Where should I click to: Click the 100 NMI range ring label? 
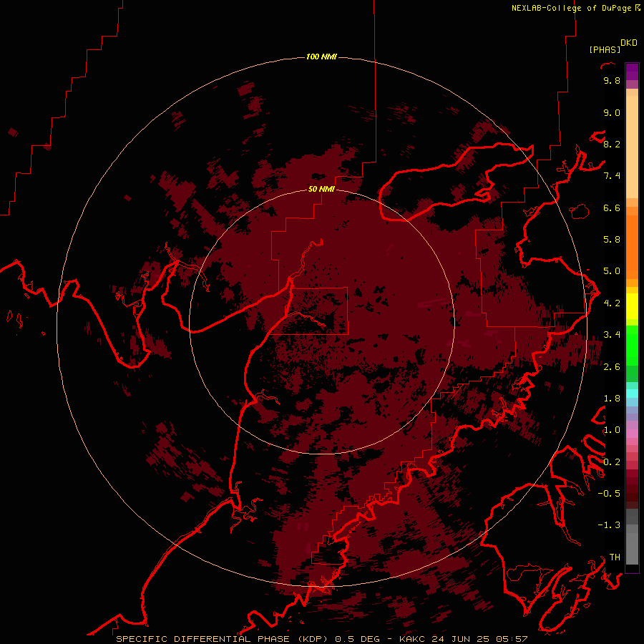click(x=321, y=57)
